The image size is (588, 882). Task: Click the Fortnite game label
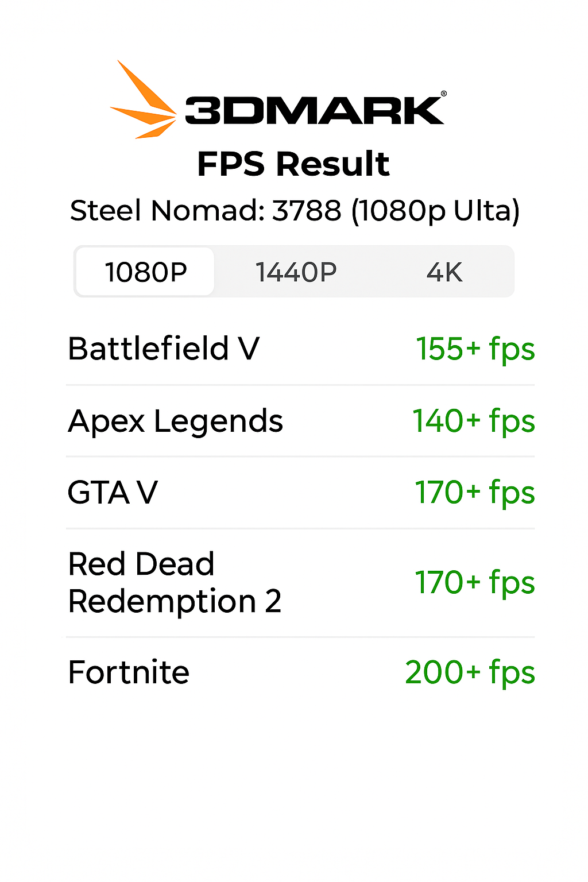[128, 672]
